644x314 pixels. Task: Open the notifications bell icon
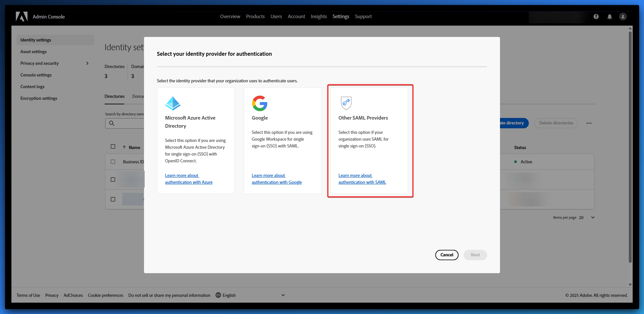click(x=609, y=17)
